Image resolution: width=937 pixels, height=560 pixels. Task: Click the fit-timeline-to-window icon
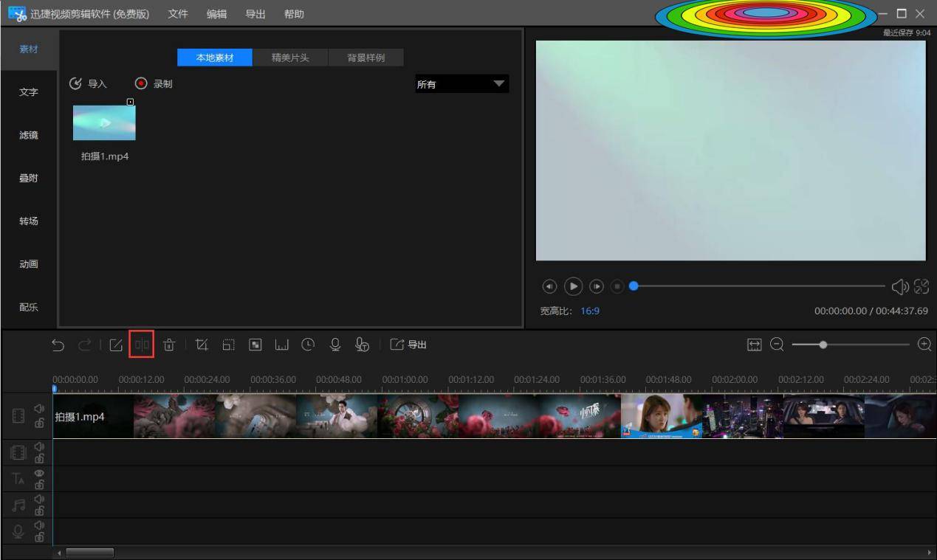tap(754, 345)
